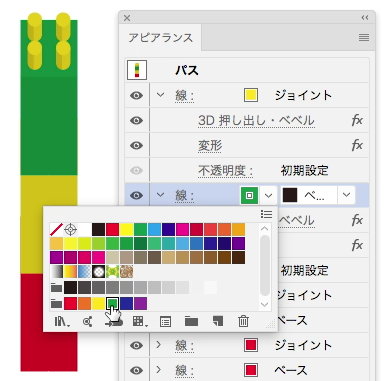Screen dimensions: 390x381
Task: Toggle visibility of 変形 effect
Action: point(136,146)
